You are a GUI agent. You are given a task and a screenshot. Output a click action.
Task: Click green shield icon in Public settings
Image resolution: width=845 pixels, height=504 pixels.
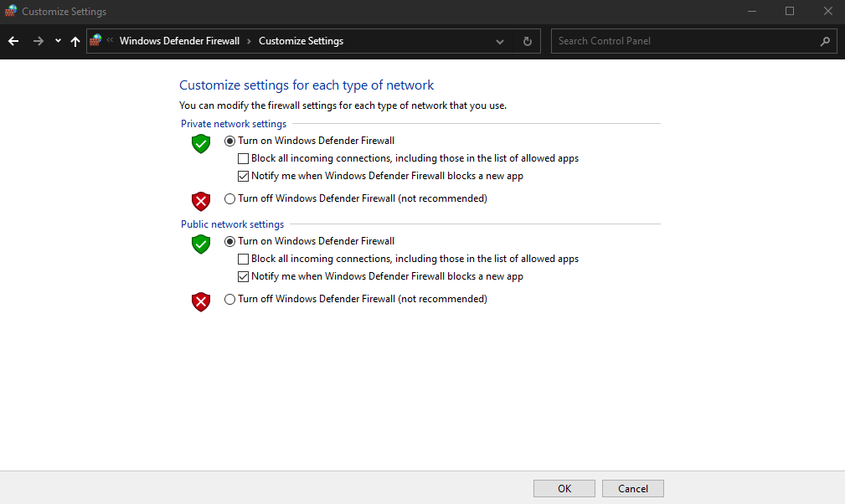(201, 244)
